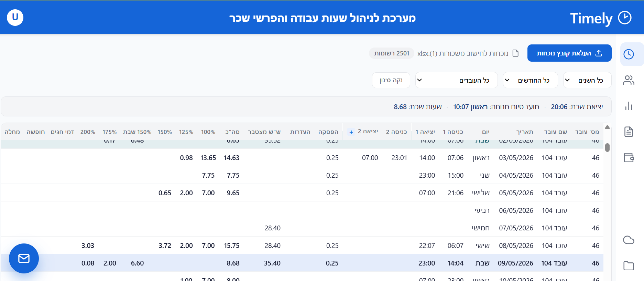Select the highlighted 09/05/2026 שבת row date
The image size is (644, 281).
pos(516,263)
